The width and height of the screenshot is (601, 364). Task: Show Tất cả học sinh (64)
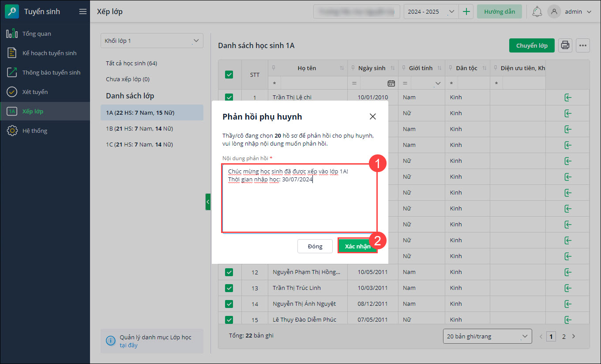(131, 63)
